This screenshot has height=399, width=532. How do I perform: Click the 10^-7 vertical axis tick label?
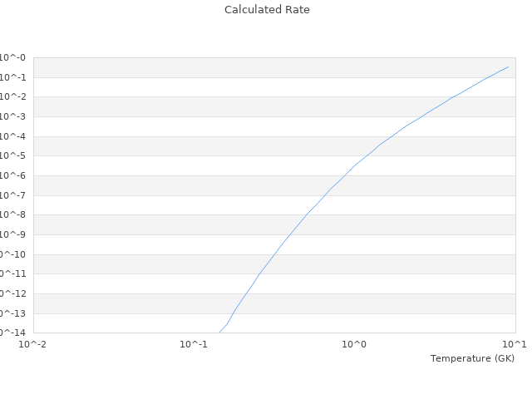pos(13,195)
